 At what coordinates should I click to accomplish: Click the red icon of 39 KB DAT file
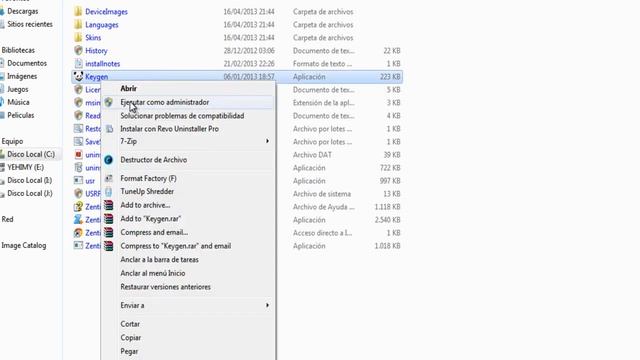(x=78, y=155)
